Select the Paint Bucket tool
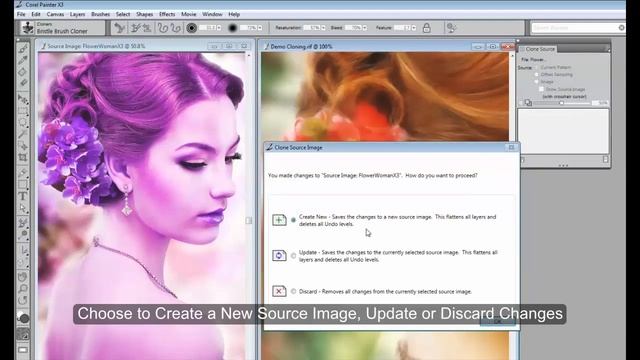640x360 pixels. coord(23,72)
